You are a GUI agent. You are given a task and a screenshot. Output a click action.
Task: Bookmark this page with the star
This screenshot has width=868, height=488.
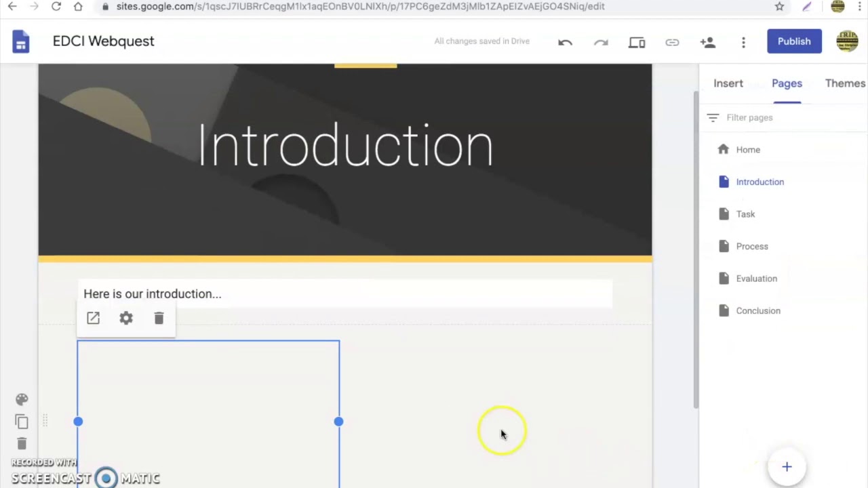779,7
